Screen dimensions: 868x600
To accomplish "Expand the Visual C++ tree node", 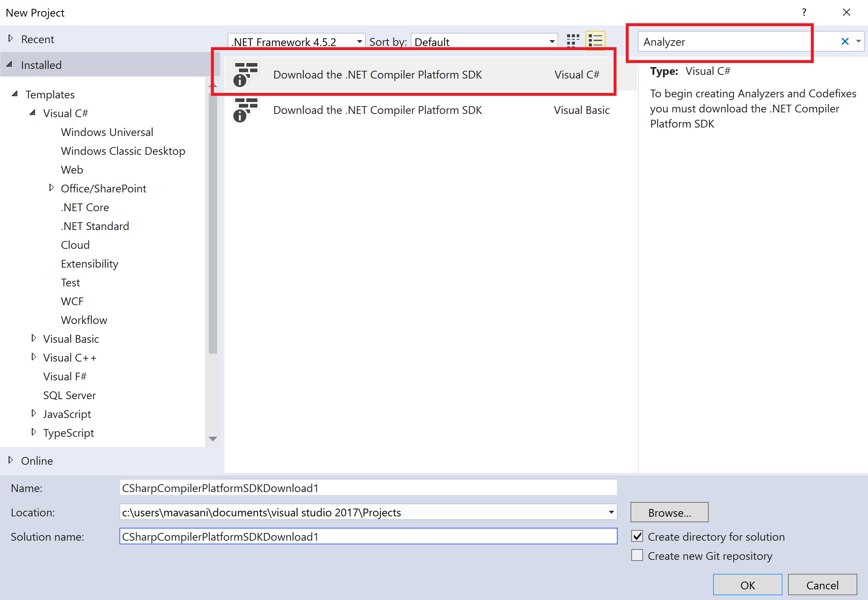I will pyautogui.click(x=34, y=357).
